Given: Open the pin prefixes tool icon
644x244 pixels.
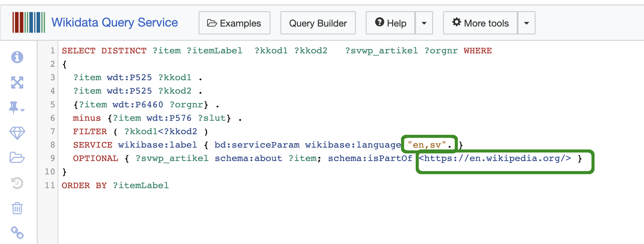Looking at the screenshot, I should (16, 108).
